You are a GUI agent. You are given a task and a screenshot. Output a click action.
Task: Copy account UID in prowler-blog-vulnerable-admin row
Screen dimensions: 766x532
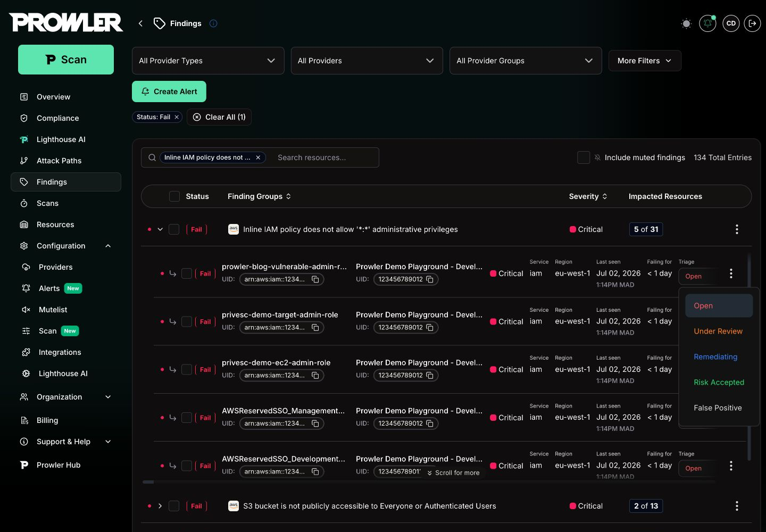pos(430,279)
